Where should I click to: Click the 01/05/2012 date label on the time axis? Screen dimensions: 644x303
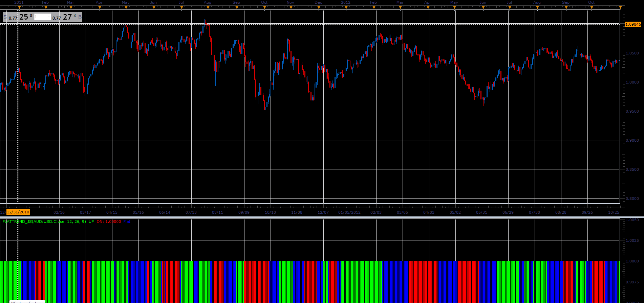[349, 212]
